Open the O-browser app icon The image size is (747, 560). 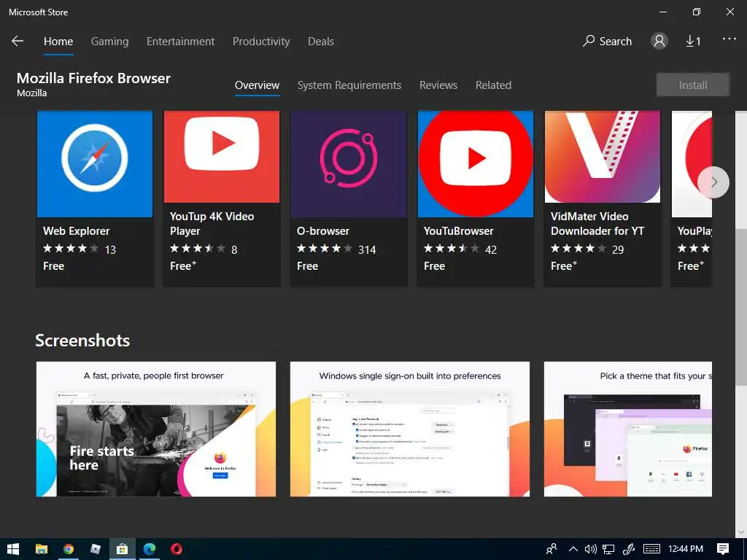click(349, 164)
